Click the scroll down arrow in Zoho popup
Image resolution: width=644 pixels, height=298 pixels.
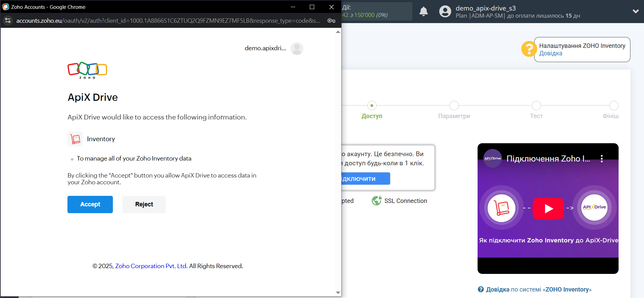338,293
